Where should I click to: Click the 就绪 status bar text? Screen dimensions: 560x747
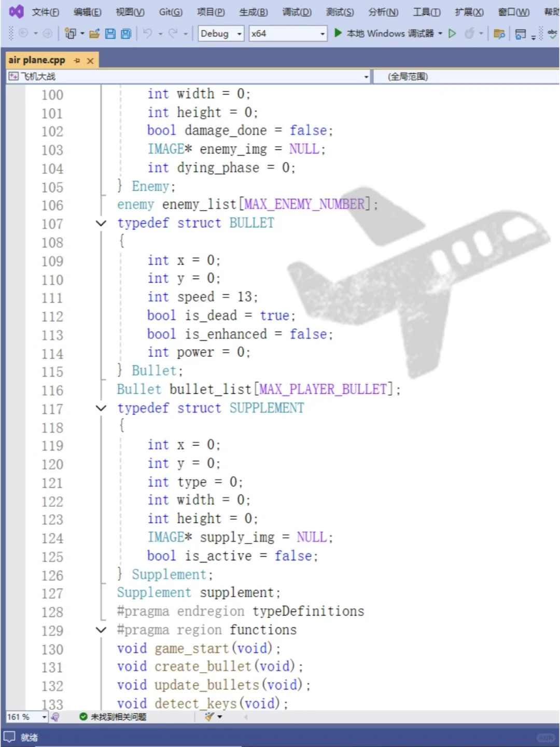click(x=29, y=738)
